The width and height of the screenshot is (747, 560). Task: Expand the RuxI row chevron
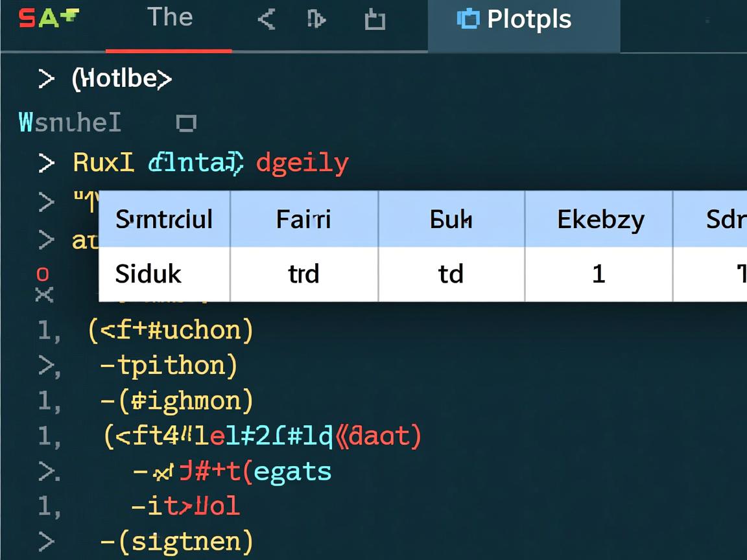(x=46, y=163)
